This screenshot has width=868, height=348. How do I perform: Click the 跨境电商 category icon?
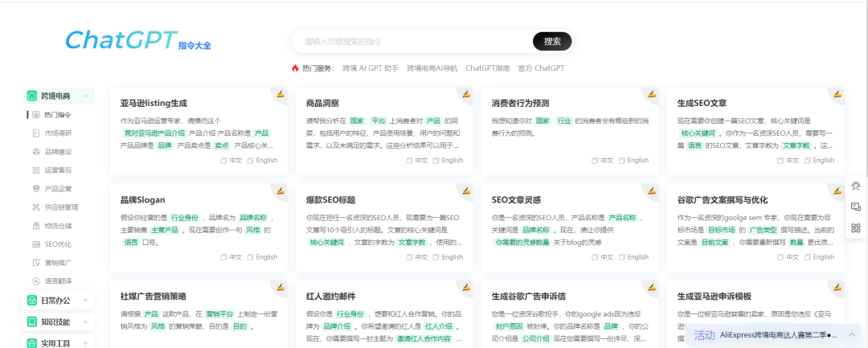pos(32,96)
